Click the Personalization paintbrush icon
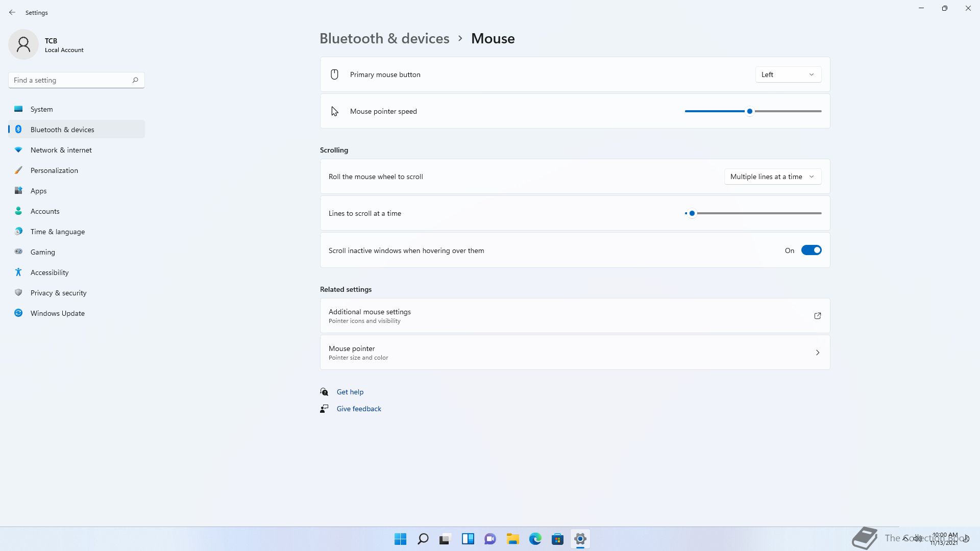Viewport: 980px width, 551px height. point(18,170)
